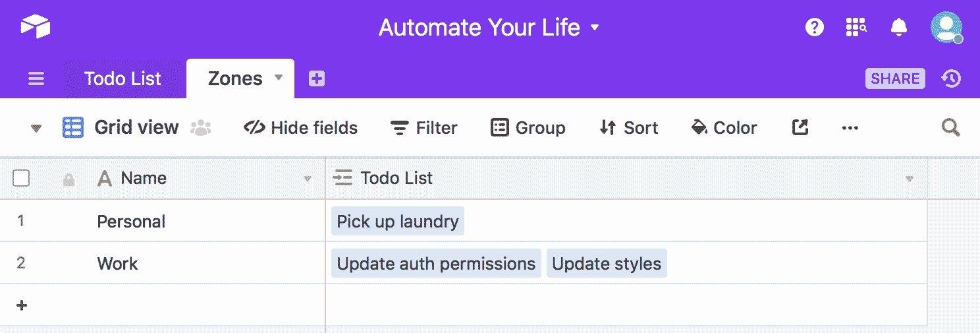Click the Airtable home logo icon

pos(36,27)
